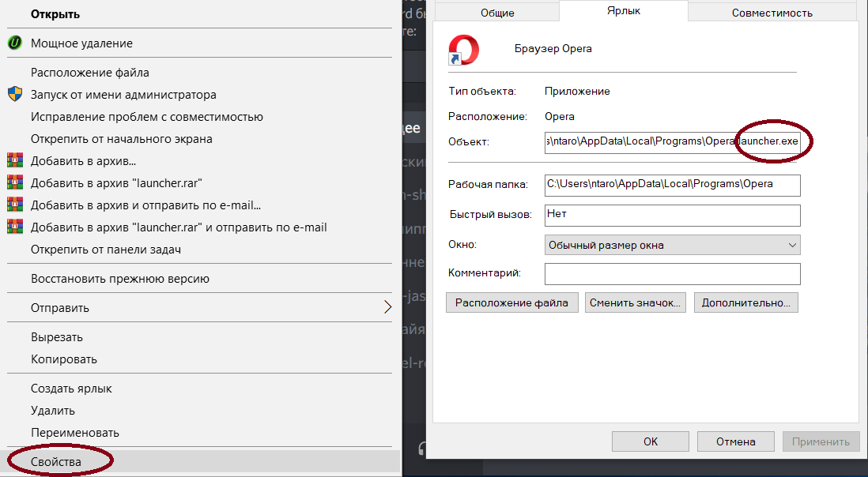Viewport: 868px width, 477px height.
Task: Expand the Отправить submenu arrow
Action: [x=387, y=307]
